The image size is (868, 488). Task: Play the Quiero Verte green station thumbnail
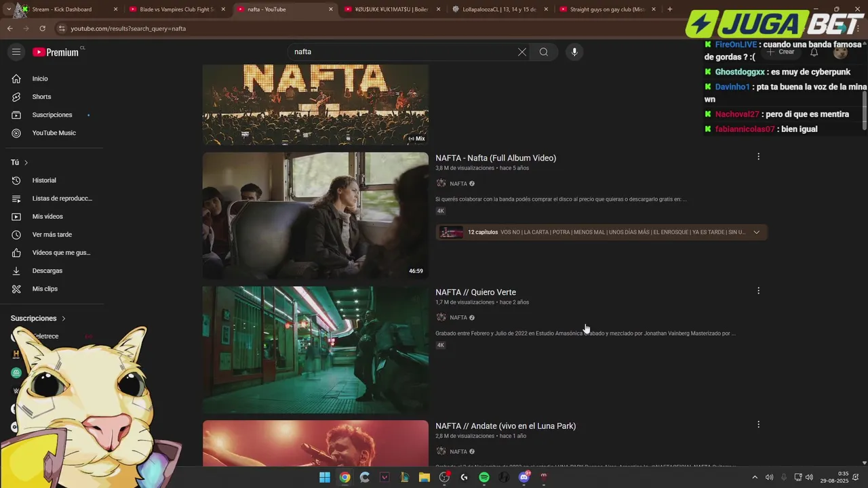(x=315, y=350)
